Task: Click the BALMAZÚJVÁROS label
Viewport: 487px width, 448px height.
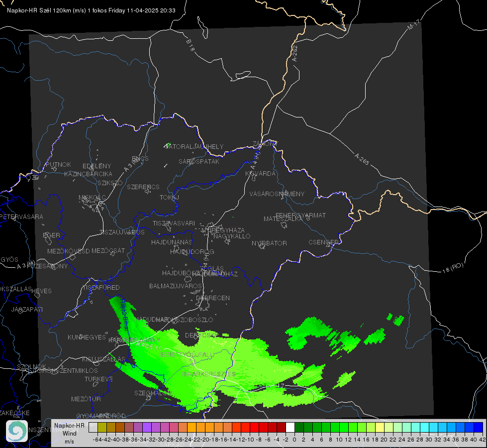Action: click(176, 286)
